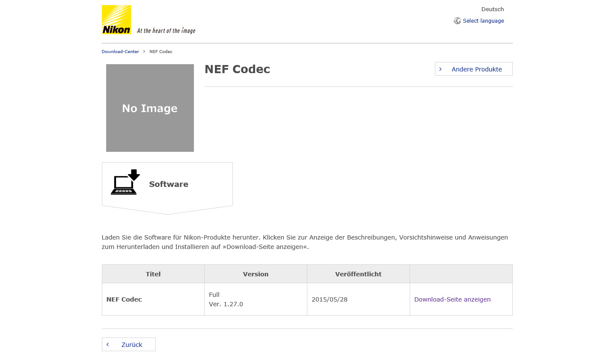Screen dimensions: 592x364
Task: Select the Software tab
Action: click(167, 188)
